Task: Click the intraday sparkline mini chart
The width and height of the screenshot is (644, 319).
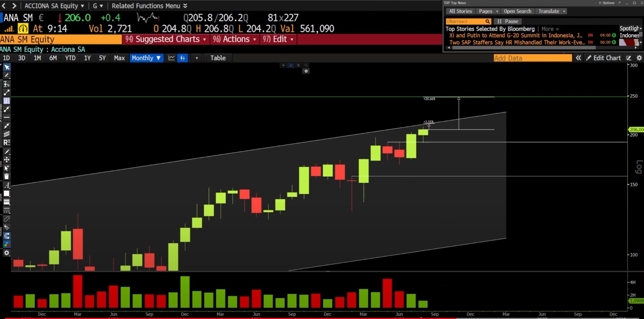Action: point(148,17)
